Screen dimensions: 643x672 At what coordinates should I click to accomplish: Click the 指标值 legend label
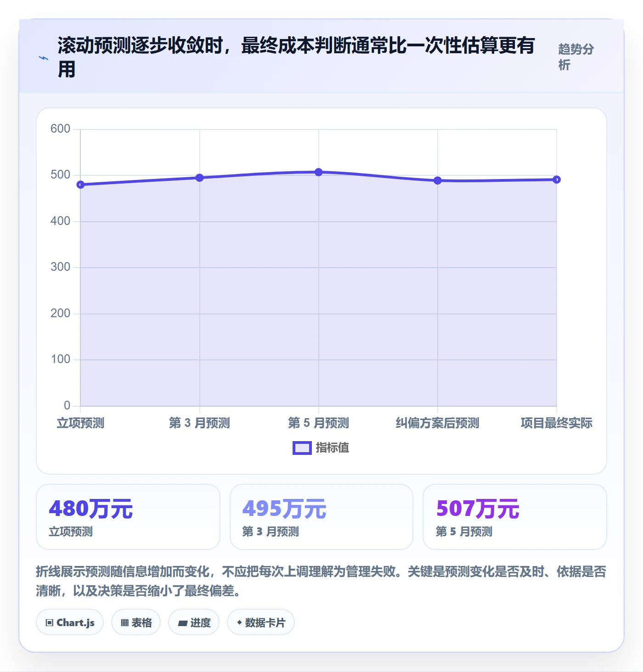coord(333,448)
